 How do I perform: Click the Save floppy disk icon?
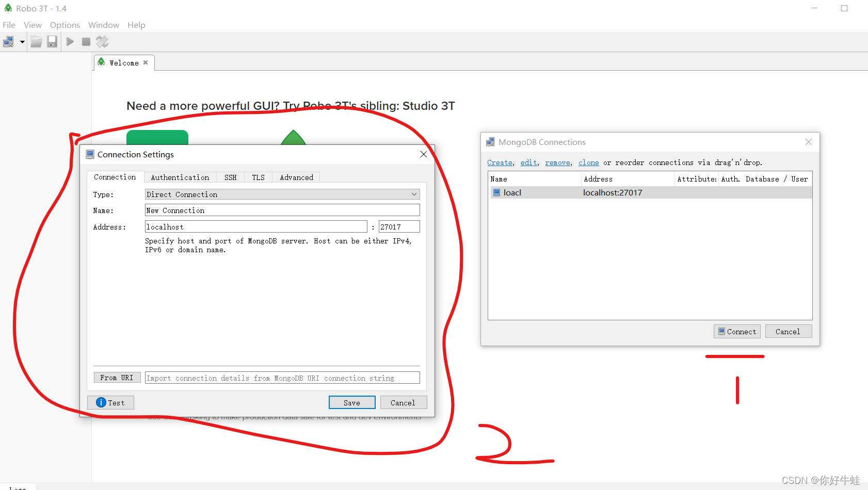[x=52, y=42]
